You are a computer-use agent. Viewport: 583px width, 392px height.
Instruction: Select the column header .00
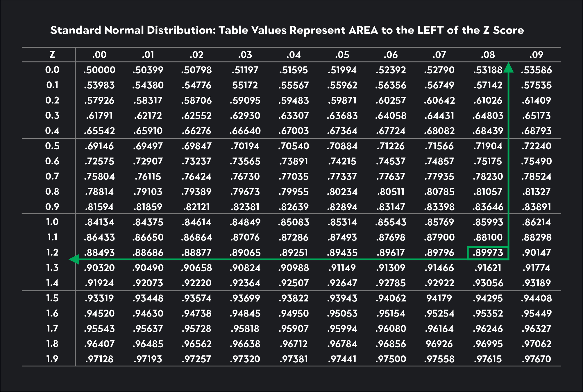[99, 54]
